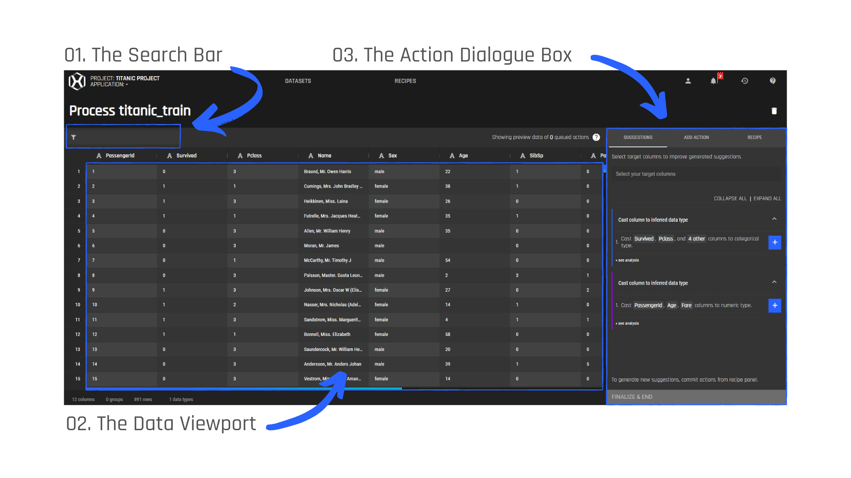
Task: Click Finalize & End button
Action: point(696,397)
